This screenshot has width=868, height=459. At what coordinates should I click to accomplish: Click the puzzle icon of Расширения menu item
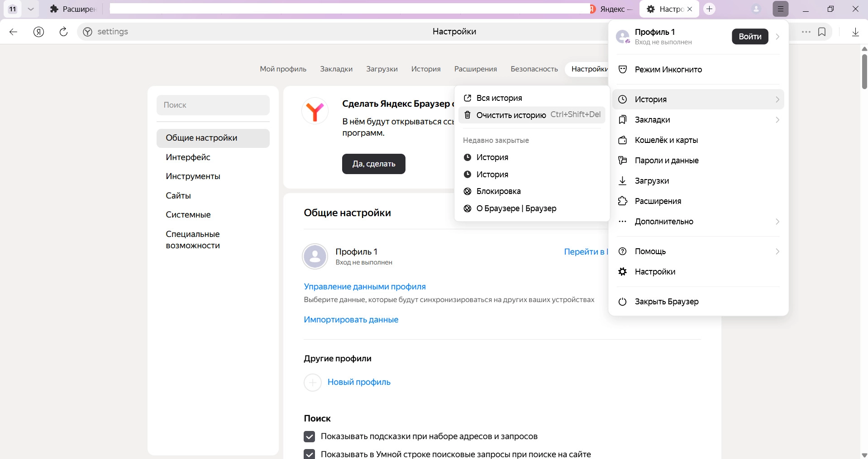click(x=623, y=201)
